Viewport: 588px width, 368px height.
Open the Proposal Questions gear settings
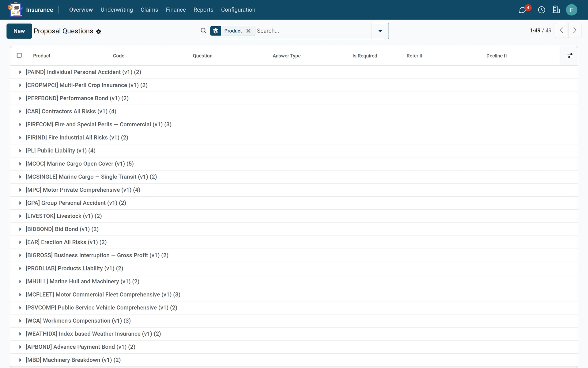pyautogui.click(x=99, y=32)
